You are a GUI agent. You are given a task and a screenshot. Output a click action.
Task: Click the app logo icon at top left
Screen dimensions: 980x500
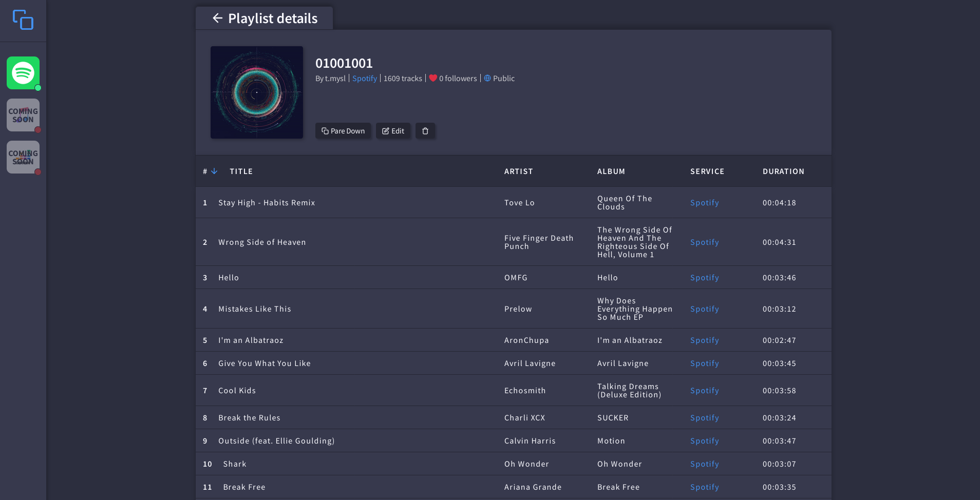[23, 20]
